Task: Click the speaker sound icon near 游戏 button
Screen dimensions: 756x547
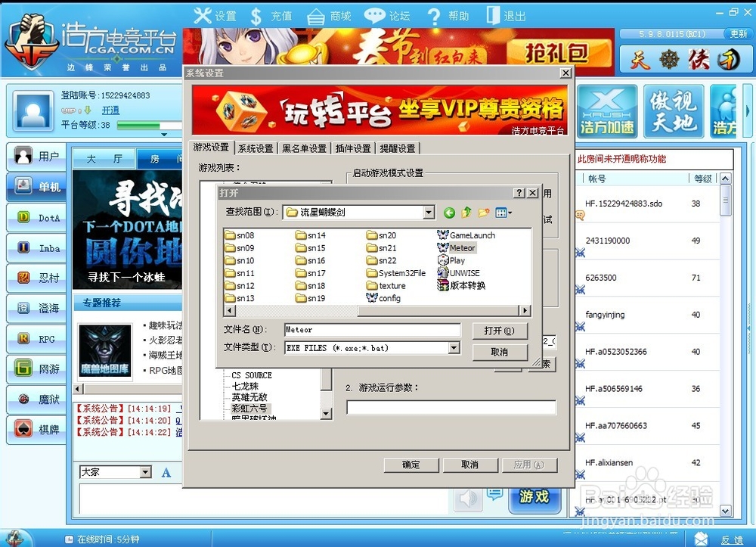Action: [x=468, y=499]
